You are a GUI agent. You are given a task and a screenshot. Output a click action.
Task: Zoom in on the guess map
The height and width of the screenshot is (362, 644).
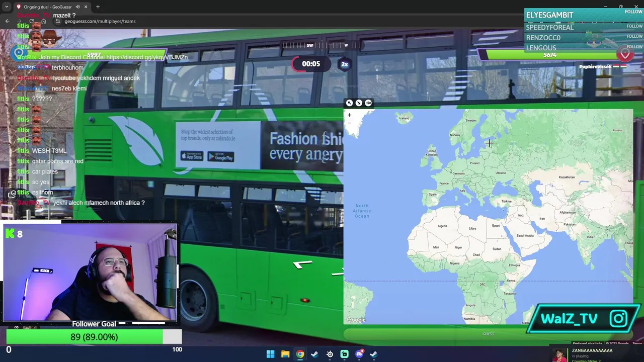coord(349,115)
